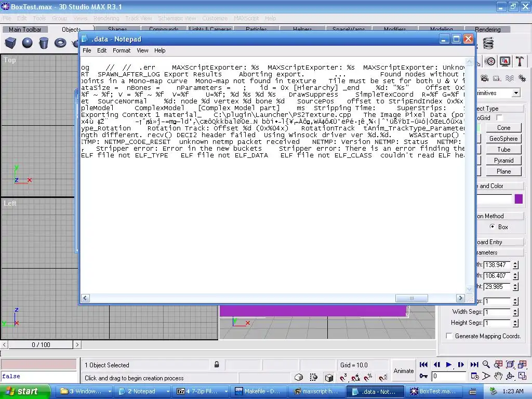Toggle spinner snap magnet
This screenshot has width=532, height=399.
[383, 377]
